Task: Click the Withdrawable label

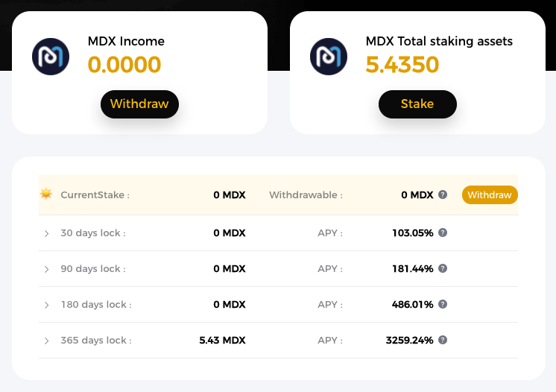Action: [306, 195]
